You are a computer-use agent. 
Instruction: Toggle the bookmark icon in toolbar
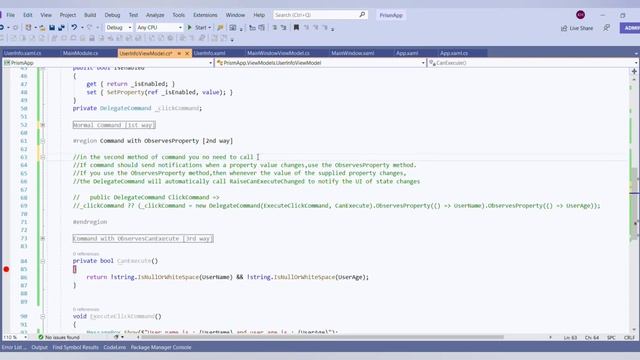tap(296, 28)
